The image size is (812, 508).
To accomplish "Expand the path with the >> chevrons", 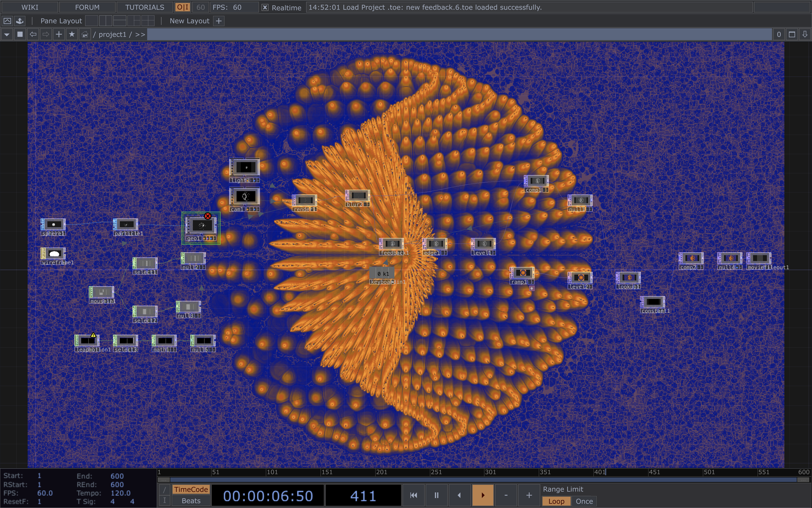I will (140, 34).
